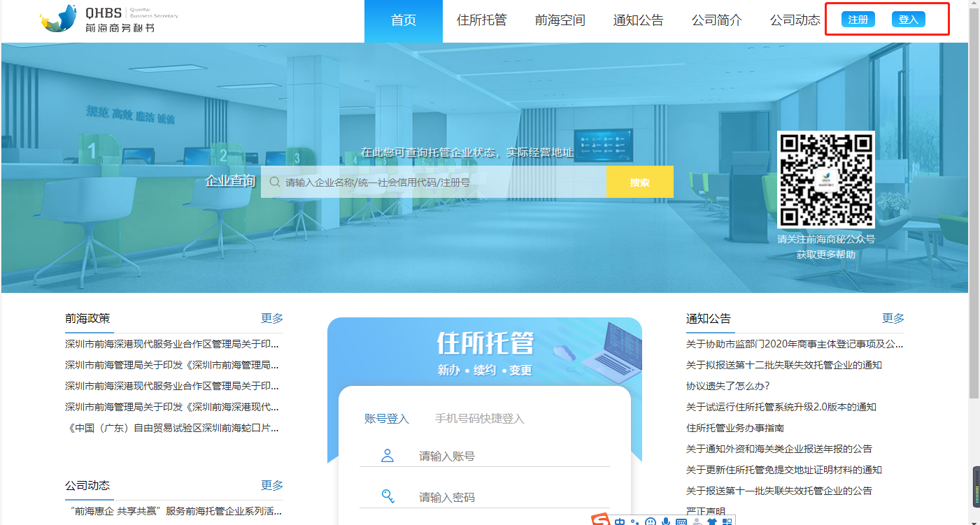Viewport: 980px width, 525px height.
Task: Click the 注册 button
Action: pos(856,19)
